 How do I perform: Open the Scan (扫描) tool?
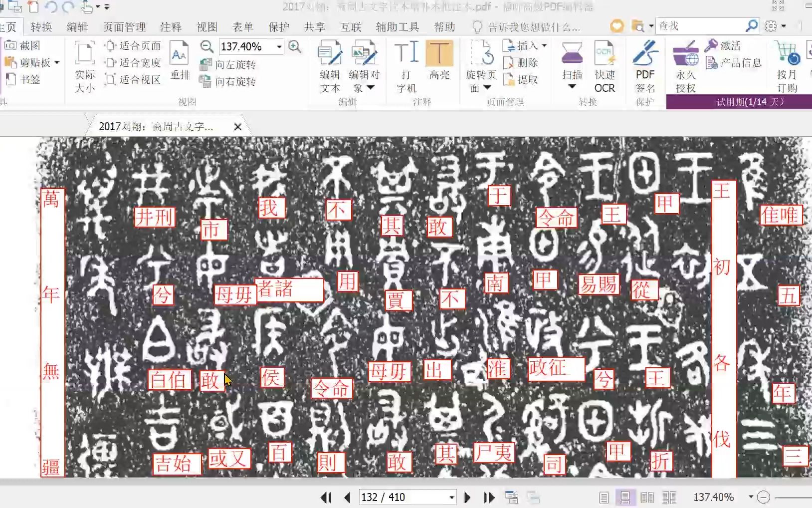572,66
